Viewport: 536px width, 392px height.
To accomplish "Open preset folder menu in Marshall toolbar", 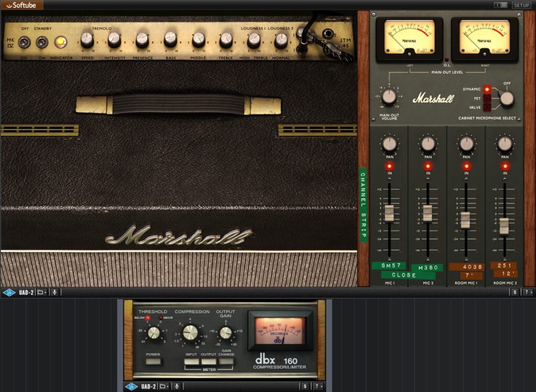I will click(x=41, y=292).
